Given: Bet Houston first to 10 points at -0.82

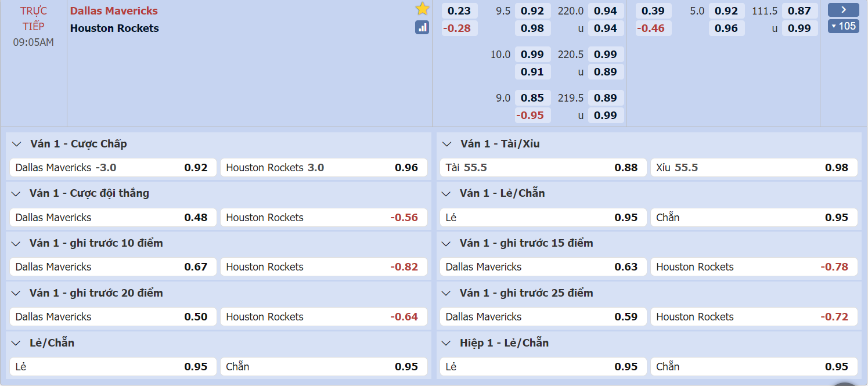Looking at the screenshot, I should [x=324, y=267].
